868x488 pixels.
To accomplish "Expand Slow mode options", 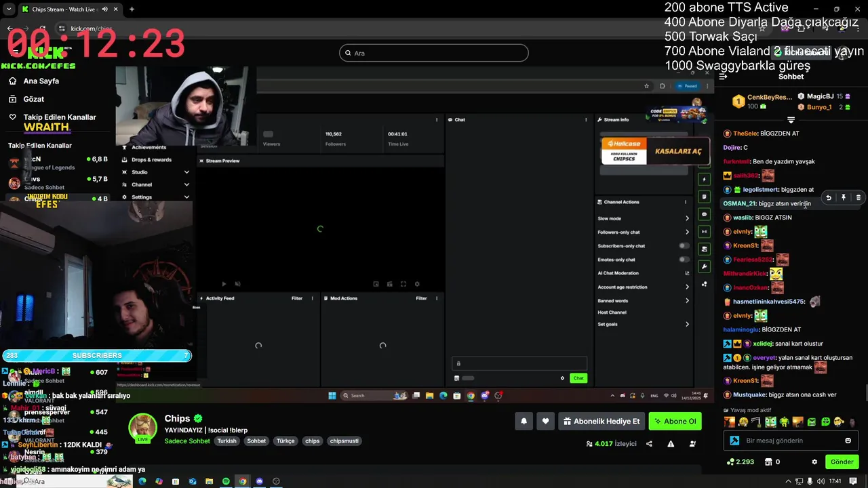I will (x=687, y=218).
